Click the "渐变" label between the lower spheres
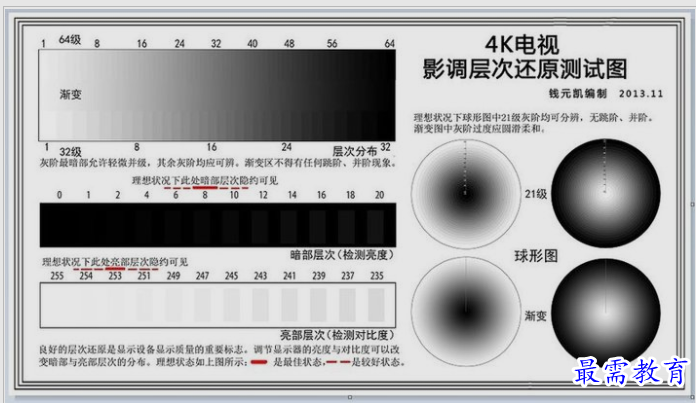Viewport: 696px width, 403px height. [x=536, y=316]
